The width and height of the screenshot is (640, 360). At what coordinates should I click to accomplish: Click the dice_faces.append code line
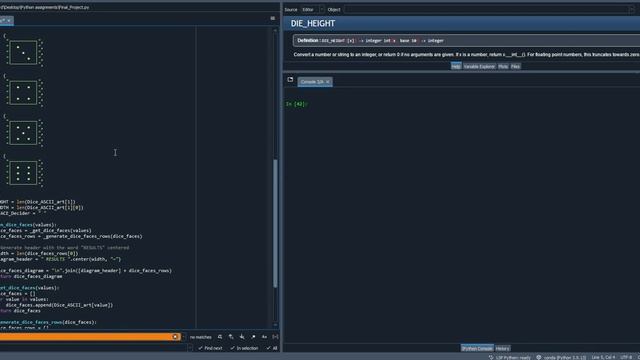coord(59,305)
